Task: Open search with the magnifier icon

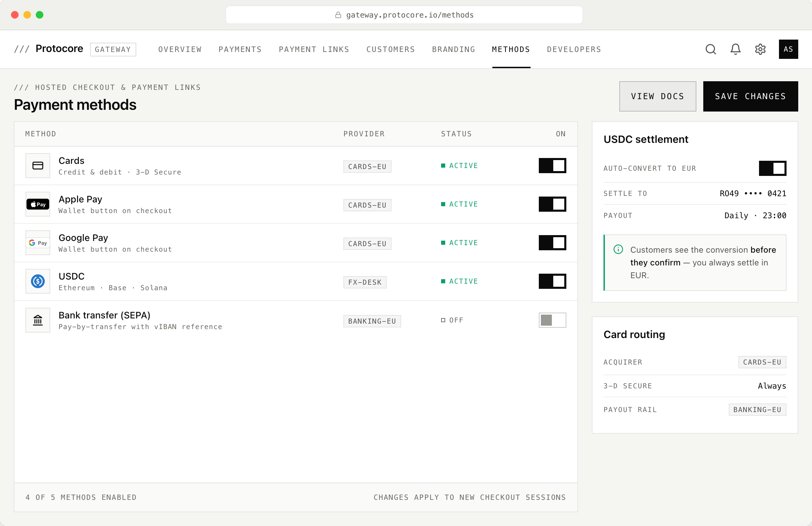Action: (710, 49)
